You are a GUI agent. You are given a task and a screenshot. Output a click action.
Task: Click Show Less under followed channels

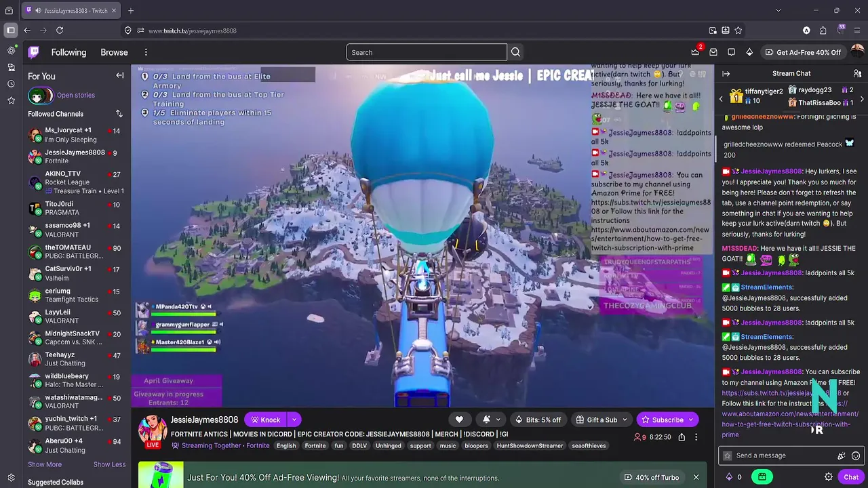click(109, 464)
